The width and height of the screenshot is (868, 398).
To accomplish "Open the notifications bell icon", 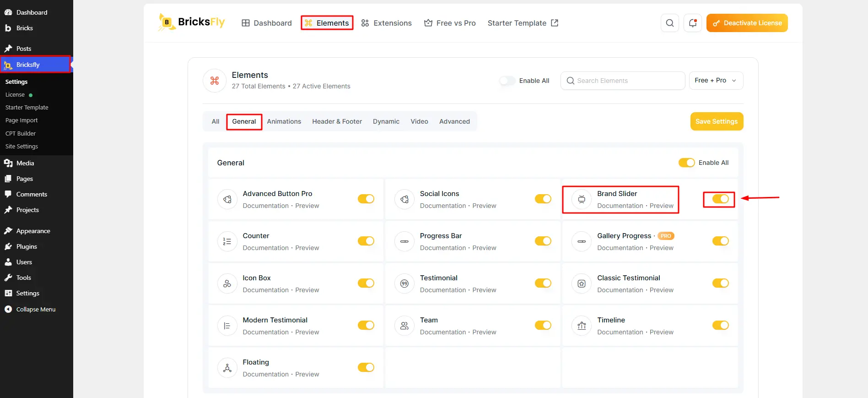I will coord(693,23).
